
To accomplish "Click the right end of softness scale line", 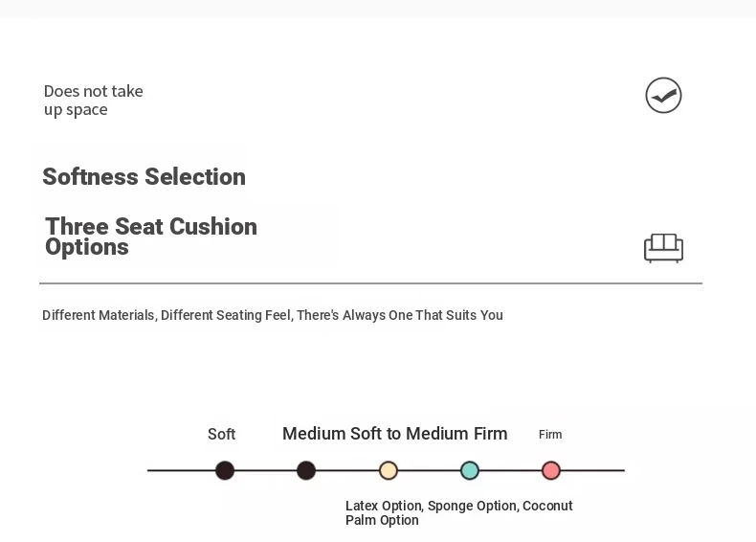I will point(620,470).
